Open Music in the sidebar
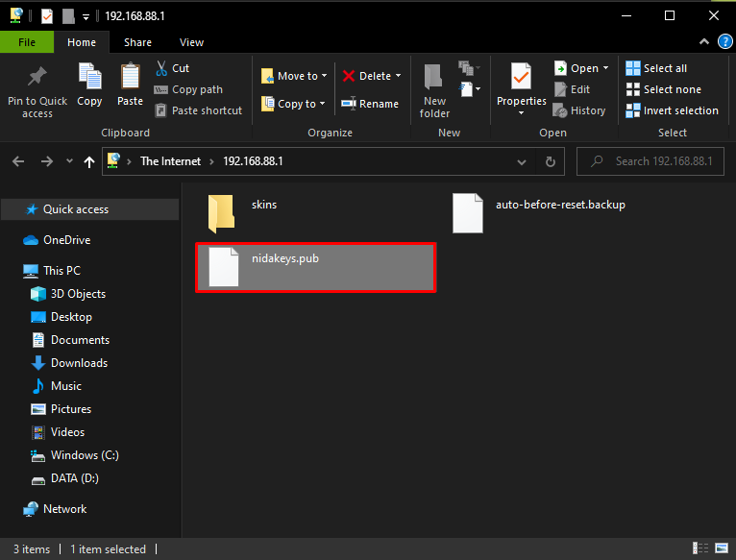The image size is (736, 560). click(x=57, y=386)
